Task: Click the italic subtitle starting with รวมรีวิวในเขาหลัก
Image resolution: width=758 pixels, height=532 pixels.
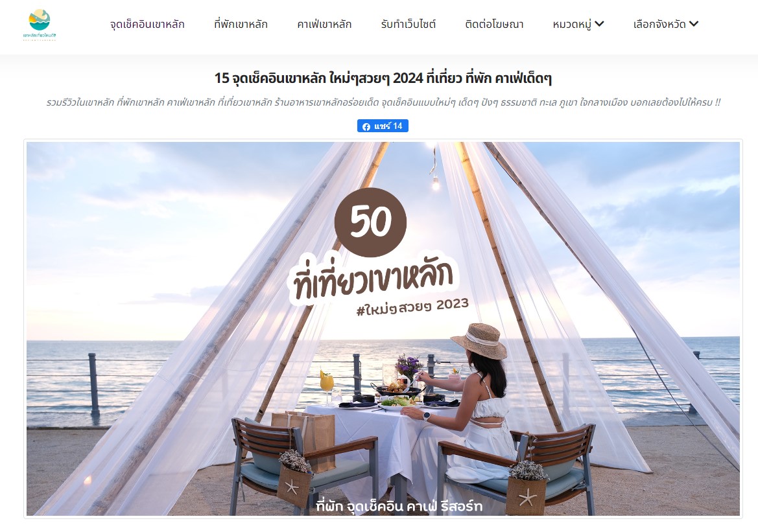Action: click(x=383, y=102)
